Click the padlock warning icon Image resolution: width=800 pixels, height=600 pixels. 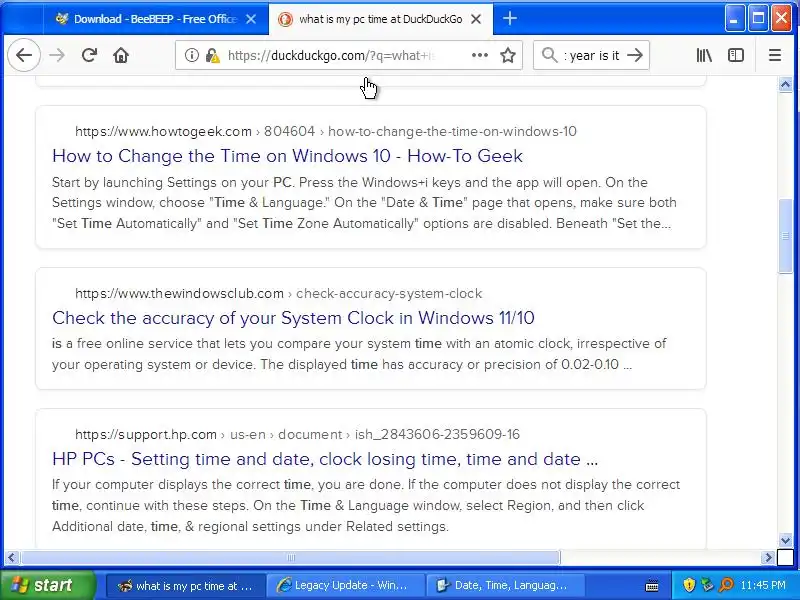(x=213, y=55)
